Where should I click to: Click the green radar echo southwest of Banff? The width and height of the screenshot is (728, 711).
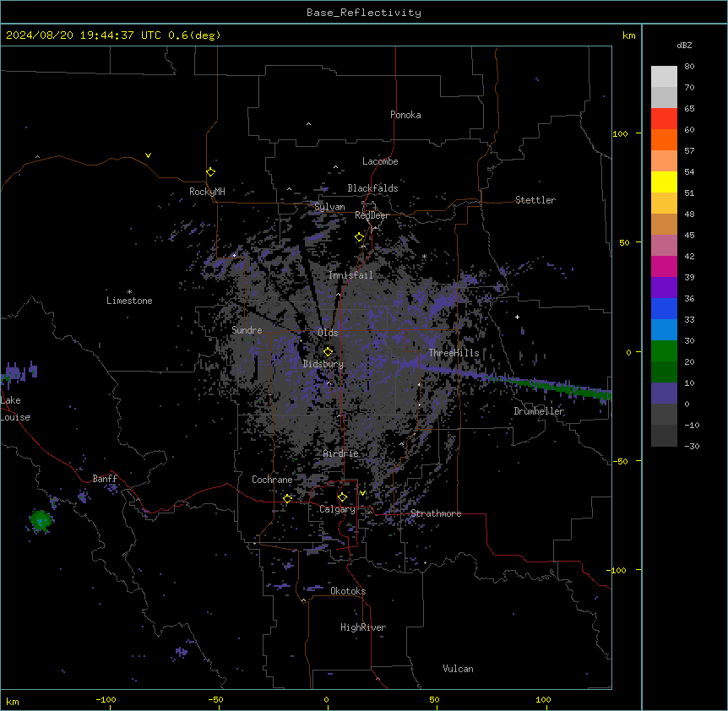(41, 520)
